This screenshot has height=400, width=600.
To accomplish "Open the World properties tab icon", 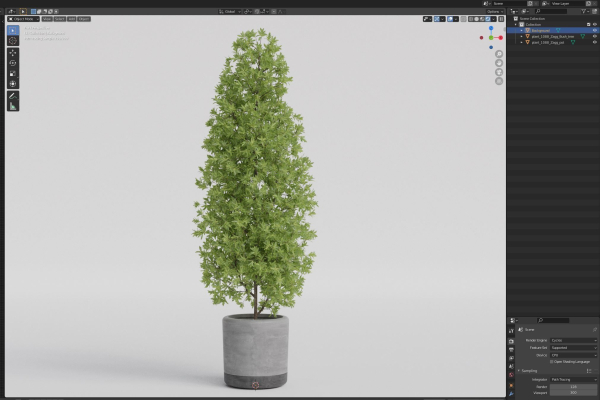I will 512,375.
